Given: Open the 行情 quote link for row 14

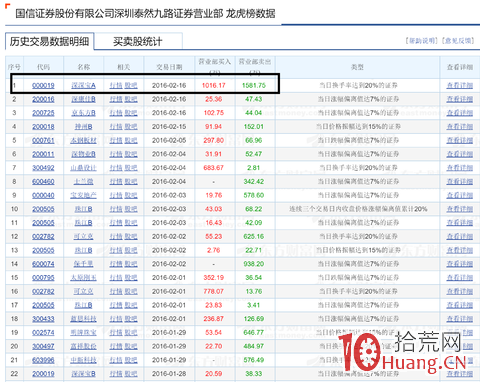Looking at the screenshot, I should coord(116,264).
